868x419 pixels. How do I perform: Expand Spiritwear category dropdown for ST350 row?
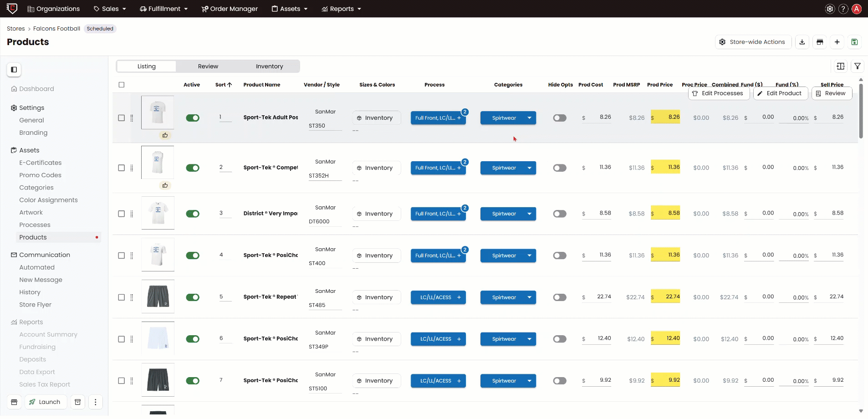tap(529, 118)
